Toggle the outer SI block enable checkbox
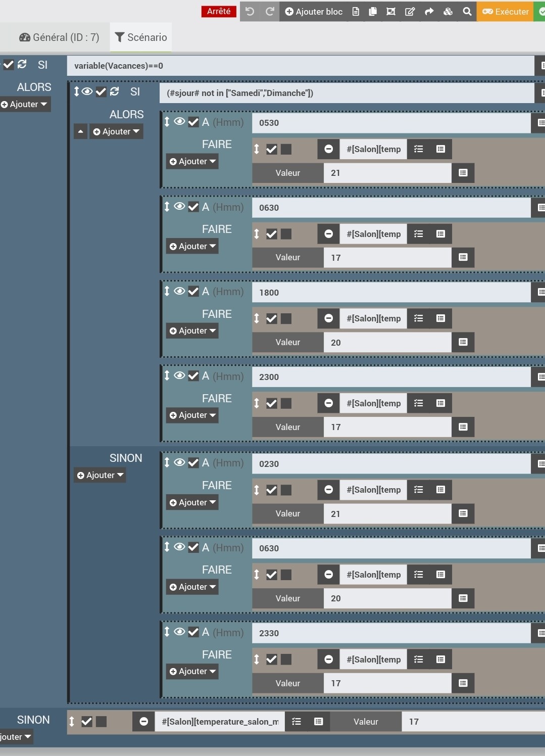545x756 pixels. click(x=9, y=64)
